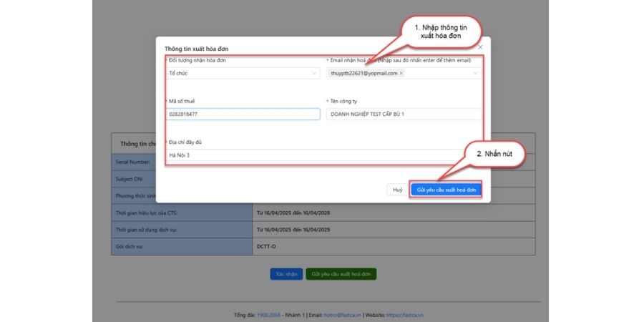Open the 1900.2066 hotline link
The height and width of the screenshot is (322, 644).
click(268, 315)
